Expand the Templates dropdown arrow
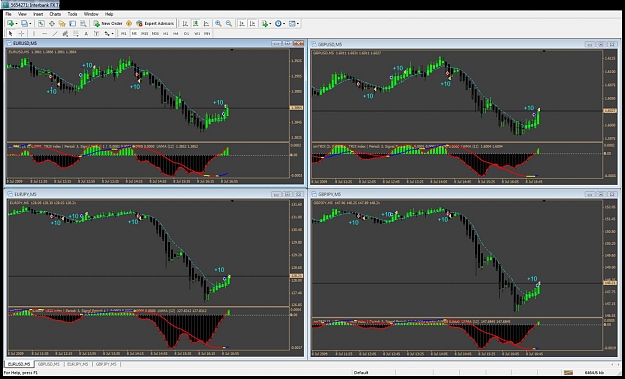Image resolution: width=625 pixels, height=379 pixels. point(298,24)
